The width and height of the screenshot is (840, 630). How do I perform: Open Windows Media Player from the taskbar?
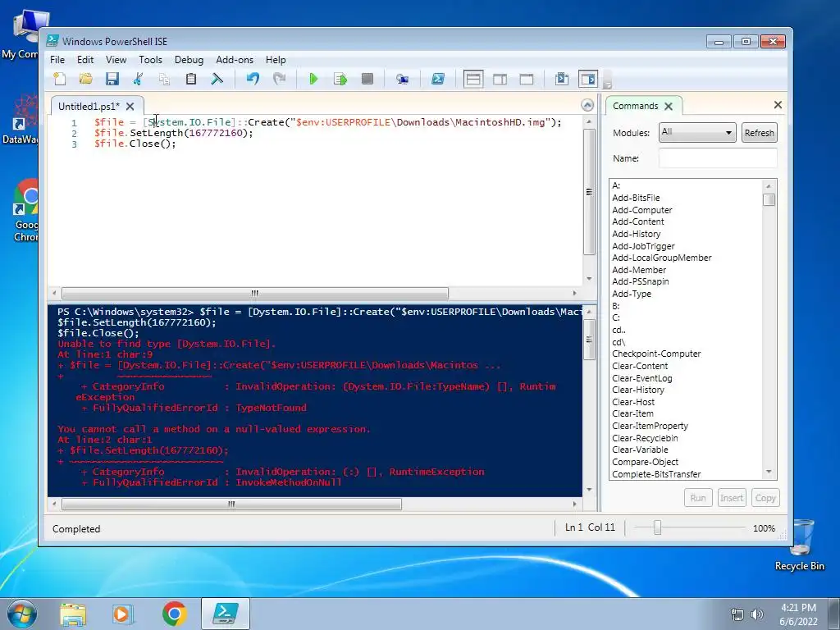tap(123, 614)
